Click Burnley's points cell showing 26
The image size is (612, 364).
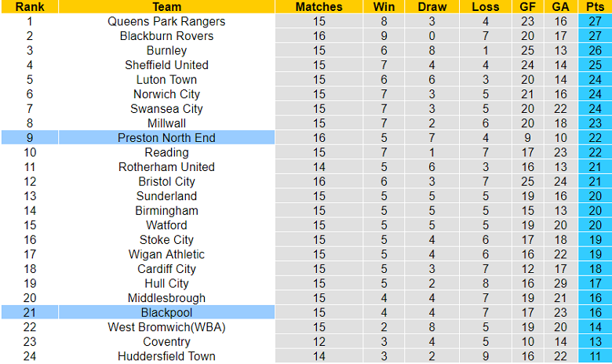coord(594,50)
